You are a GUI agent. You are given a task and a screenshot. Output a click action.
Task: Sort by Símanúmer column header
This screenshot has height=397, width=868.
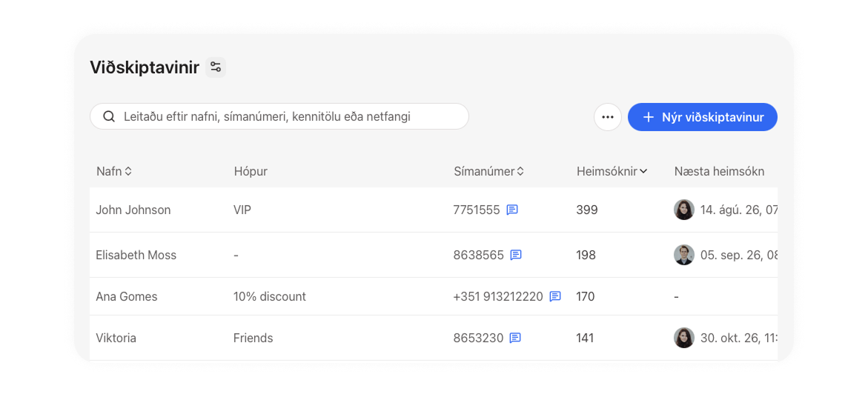(488, 171)
